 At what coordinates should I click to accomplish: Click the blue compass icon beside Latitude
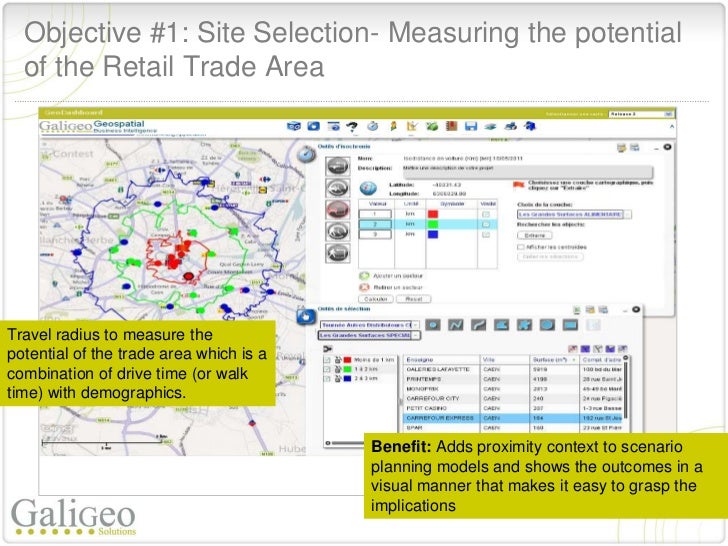368,188
